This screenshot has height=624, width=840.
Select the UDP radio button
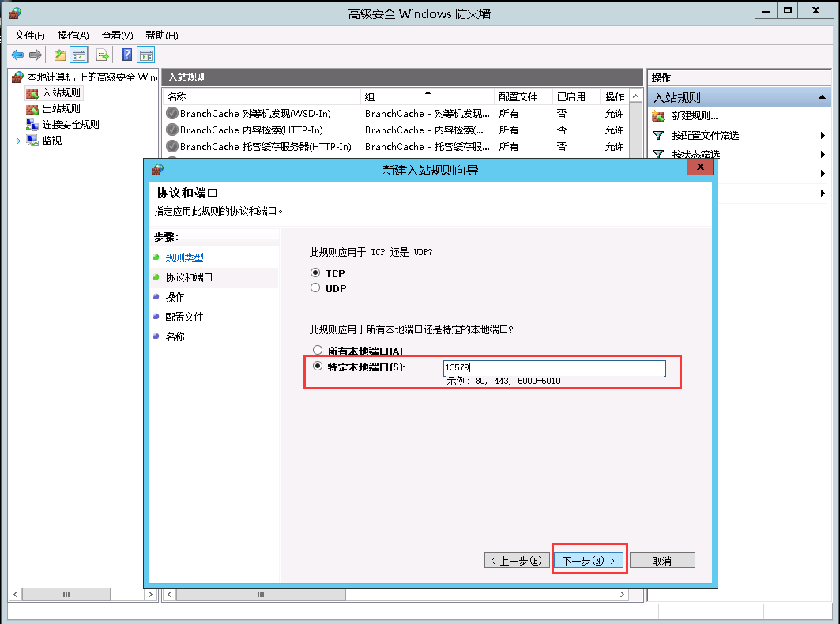click(x=316, y=288)
